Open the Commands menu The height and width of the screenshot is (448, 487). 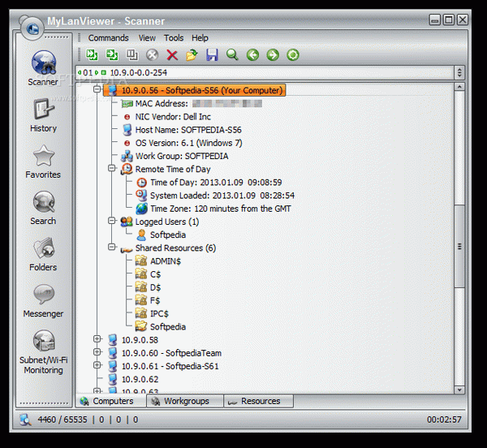(108, 38)
